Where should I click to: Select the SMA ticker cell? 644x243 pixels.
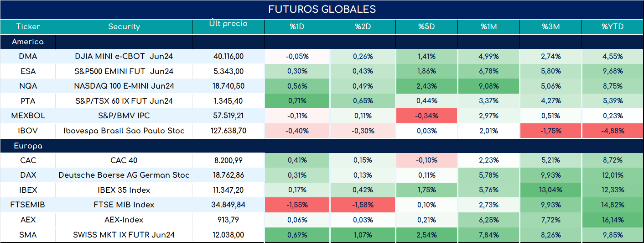[x=28, y=235]
